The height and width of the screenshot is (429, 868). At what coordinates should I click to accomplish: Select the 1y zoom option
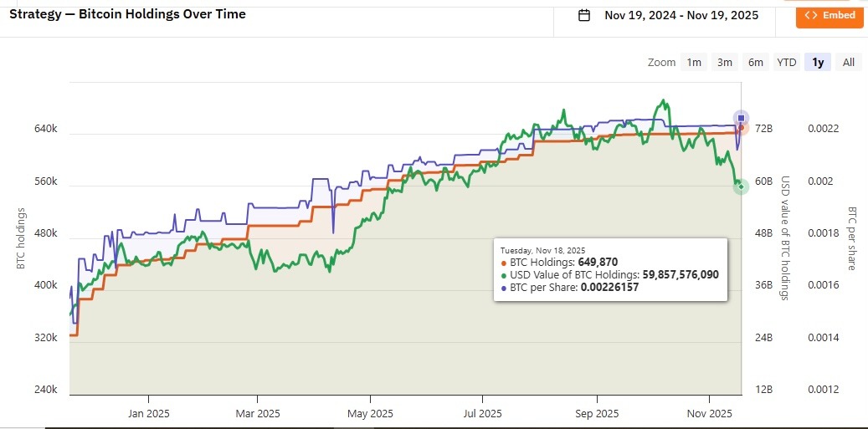click(x=817, y=62)
